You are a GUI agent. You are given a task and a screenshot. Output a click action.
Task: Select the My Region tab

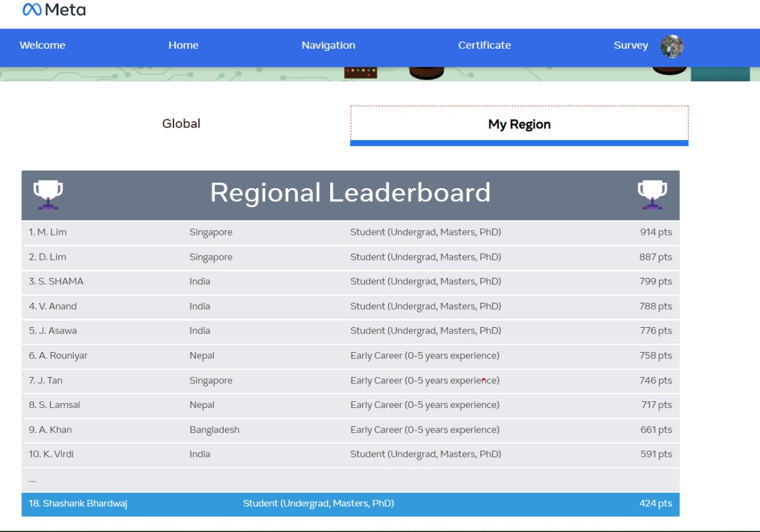(x=519, y=125)
